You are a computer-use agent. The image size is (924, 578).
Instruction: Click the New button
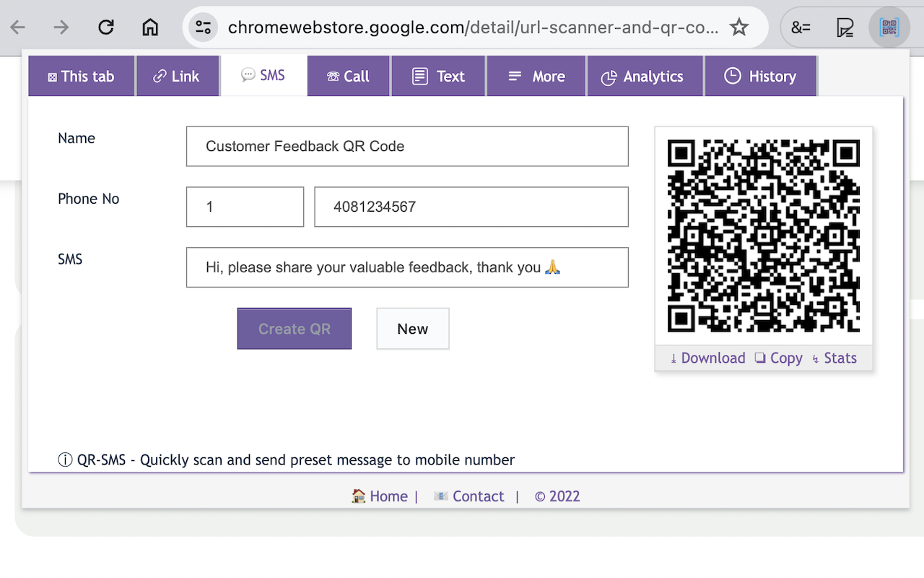pyautogui.click(x=413, y=329)
